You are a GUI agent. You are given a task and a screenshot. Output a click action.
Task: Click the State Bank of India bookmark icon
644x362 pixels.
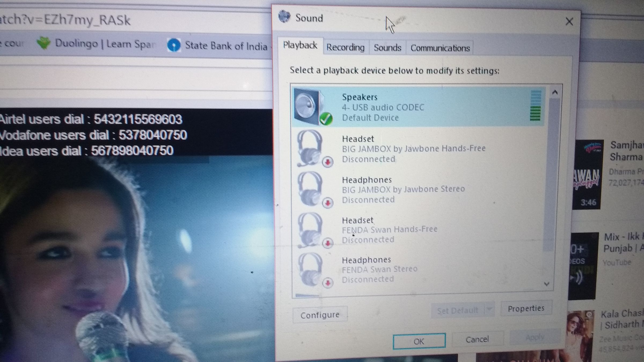click(174, 45)
